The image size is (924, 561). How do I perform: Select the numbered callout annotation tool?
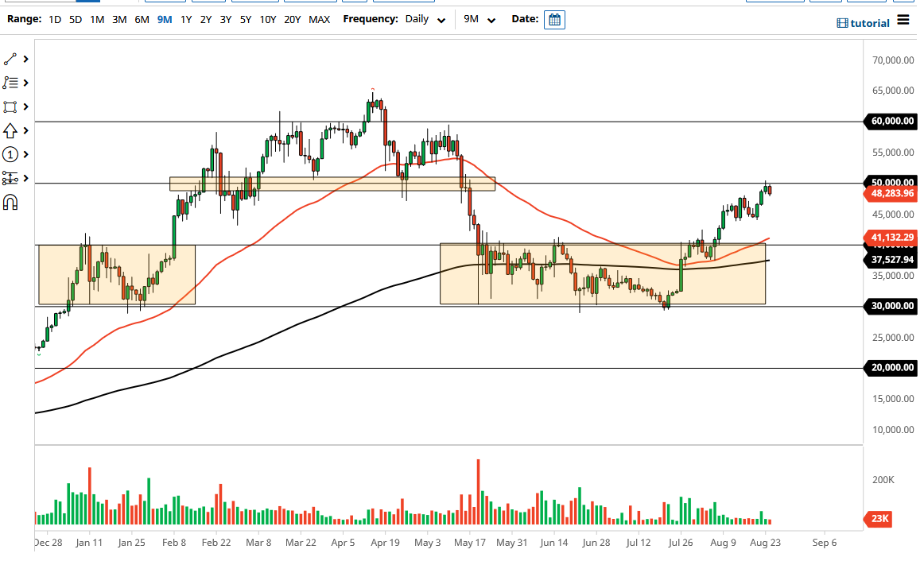(10, 154)
